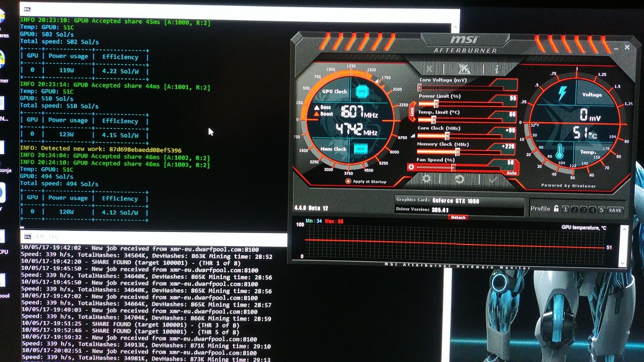The height and width of the screenshot is (362, 644).
Task: Show Afterburner info with the i button
Action: [497, 69]
